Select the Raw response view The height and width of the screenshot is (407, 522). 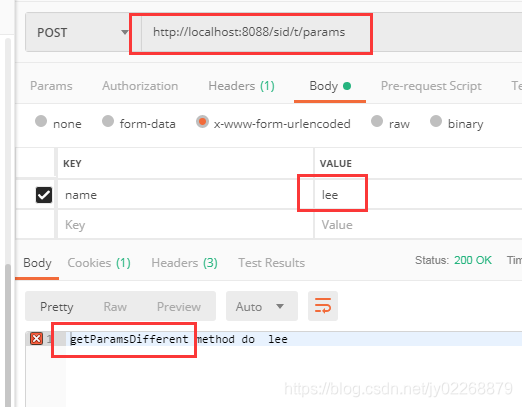coord(115,307)
